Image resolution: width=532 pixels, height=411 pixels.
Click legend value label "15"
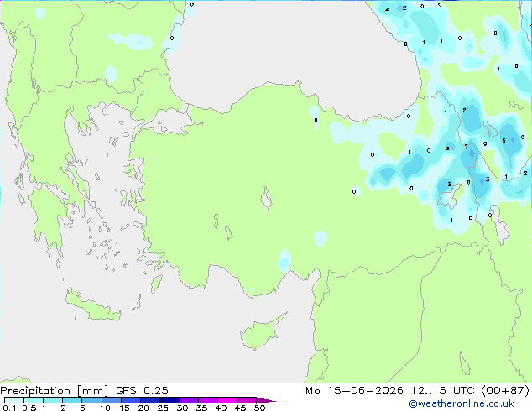click(x=124, y=408)
